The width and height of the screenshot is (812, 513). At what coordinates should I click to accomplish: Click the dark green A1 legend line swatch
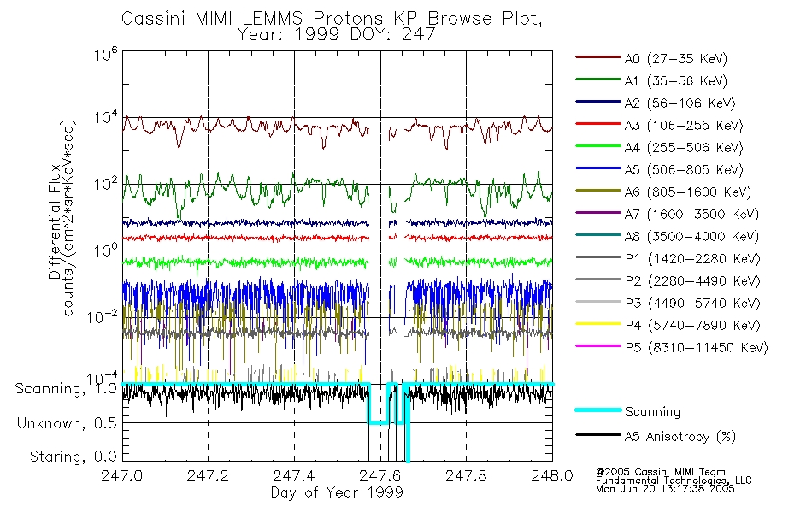[597, 80]
